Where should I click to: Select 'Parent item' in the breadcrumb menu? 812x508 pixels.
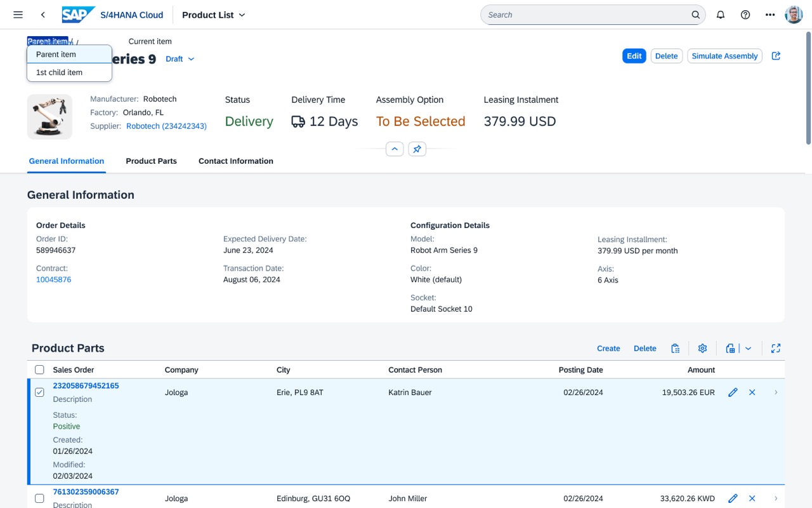pyautogui.click(x=69, y=55)
